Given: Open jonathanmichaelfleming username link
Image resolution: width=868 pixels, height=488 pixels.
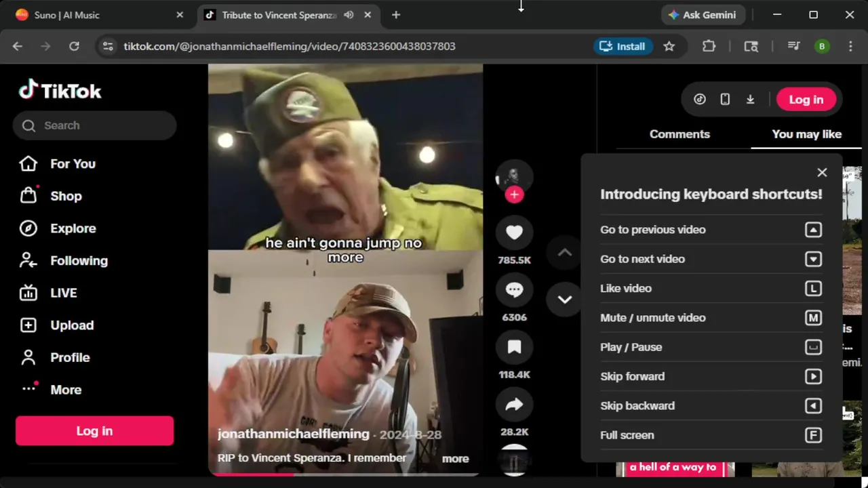Looking at the screenshot, I should 293,434.
